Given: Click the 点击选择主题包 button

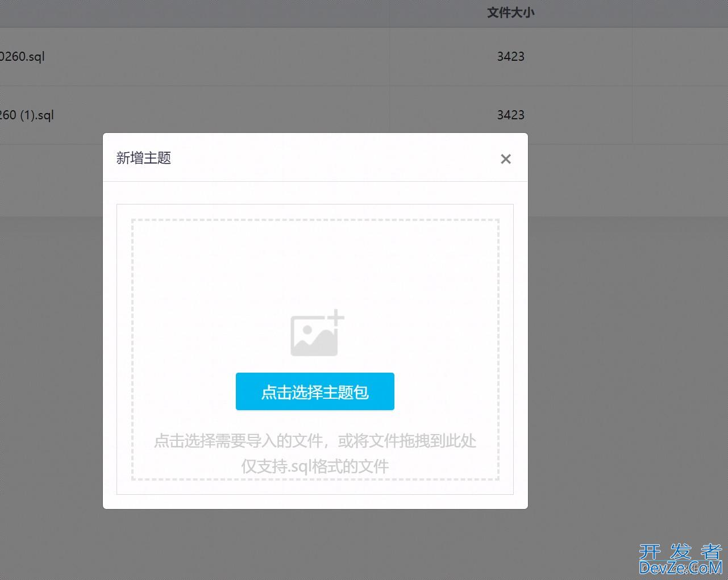Looking at the screenshot, I should click(x=315, y=391).
